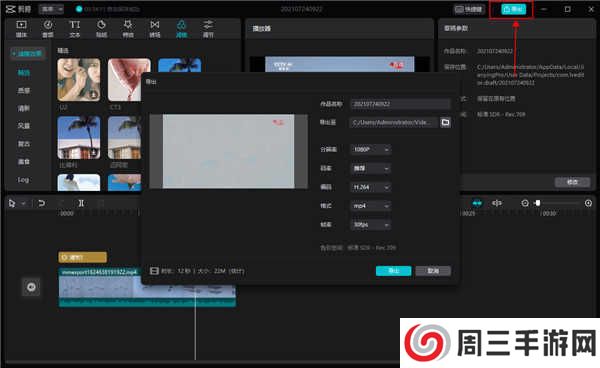This screenshot has height=368, width=600.
Task: Click the modify button in draft parameters panel
Action: pyautogui.click(x=572, y=182)
